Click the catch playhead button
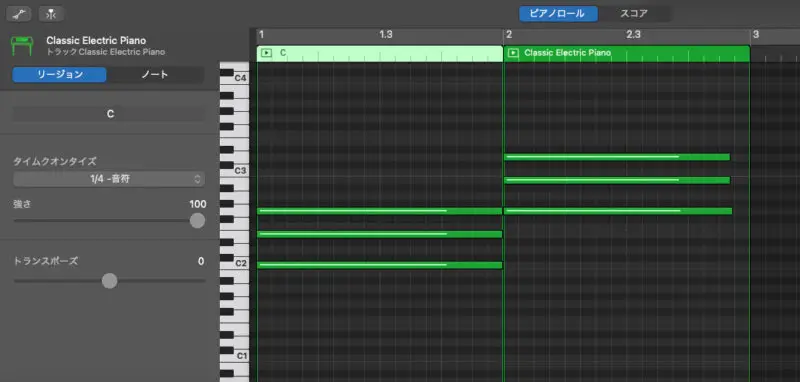The width and height of the screenshot is (800, 382). pyautogui.click(x=51, y=14)
